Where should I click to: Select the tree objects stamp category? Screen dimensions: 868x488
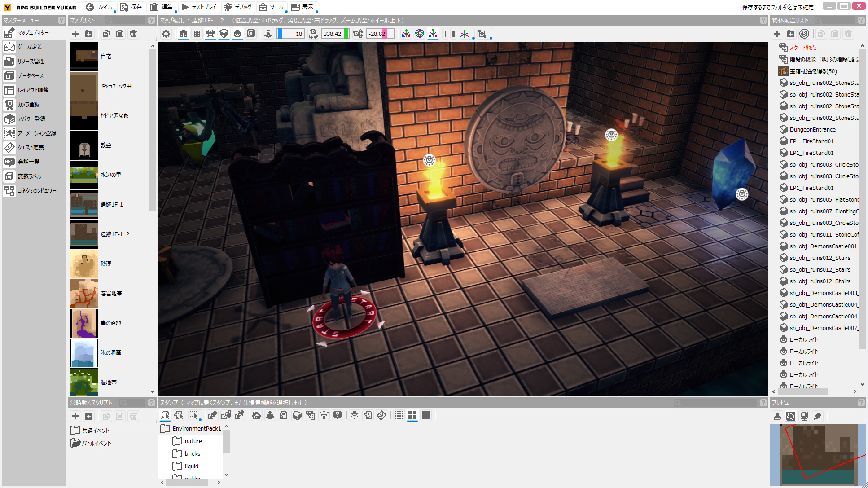coord(270,415)
